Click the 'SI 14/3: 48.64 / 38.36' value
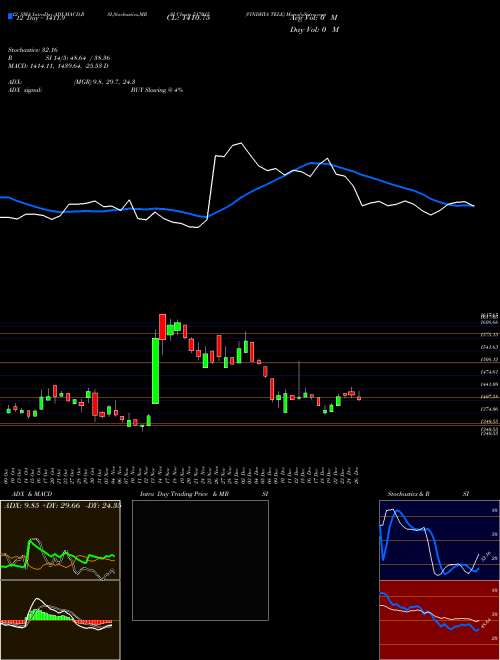 tap(78, 58)
